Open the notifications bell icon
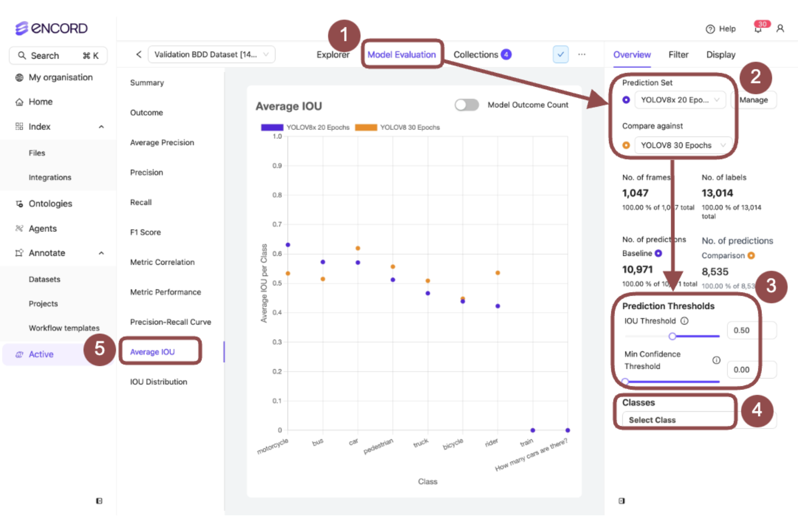 [758, 29]
